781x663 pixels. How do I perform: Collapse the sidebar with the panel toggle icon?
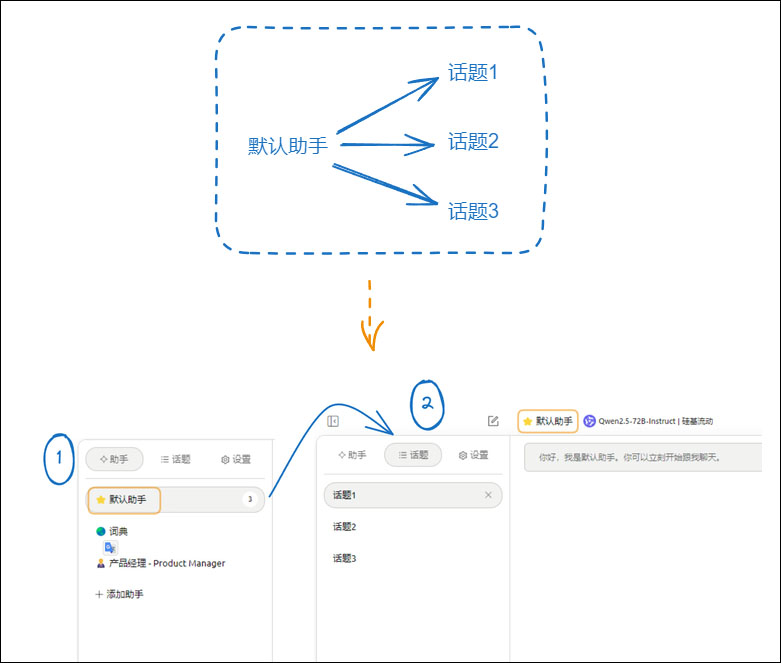[x=333, y=421]
